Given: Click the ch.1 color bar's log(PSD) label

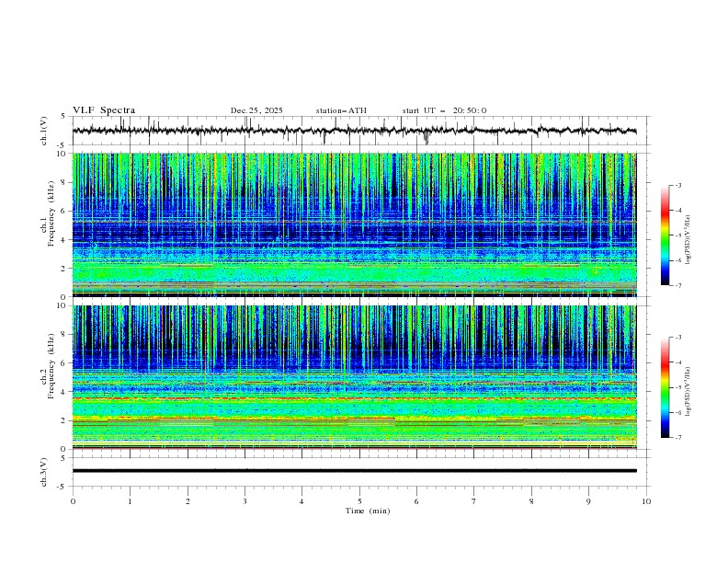Looking at the screenshot, I should point(688,240).
